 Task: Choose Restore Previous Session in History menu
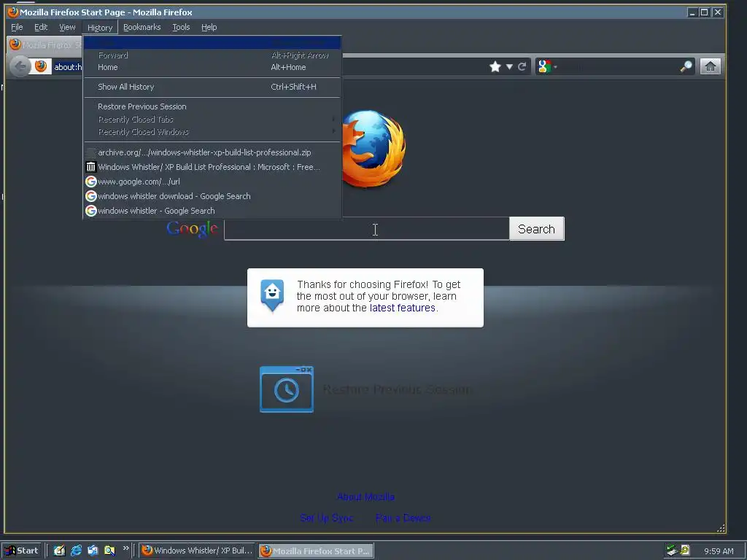click(x=212, y=106)
